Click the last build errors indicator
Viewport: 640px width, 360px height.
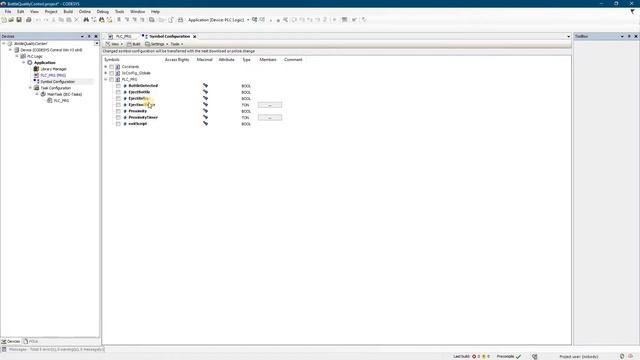tap(476, 356)
